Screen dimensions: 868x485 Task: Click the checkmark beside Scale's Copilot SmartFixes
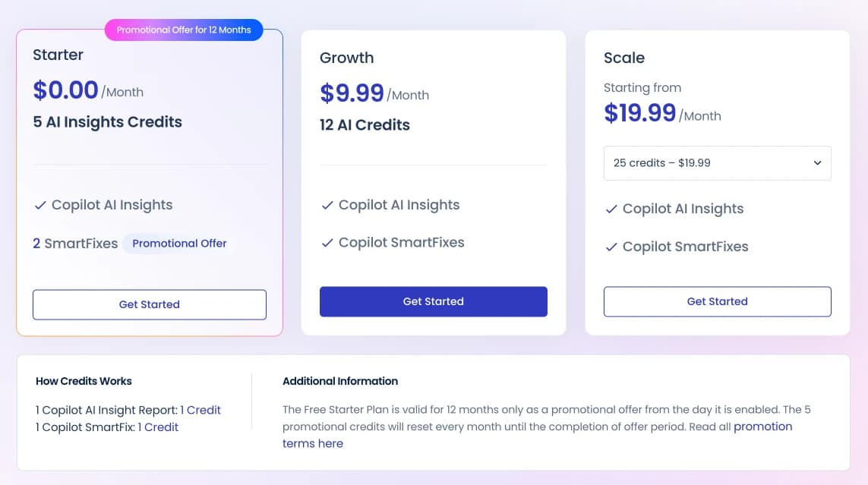(611, 246)
